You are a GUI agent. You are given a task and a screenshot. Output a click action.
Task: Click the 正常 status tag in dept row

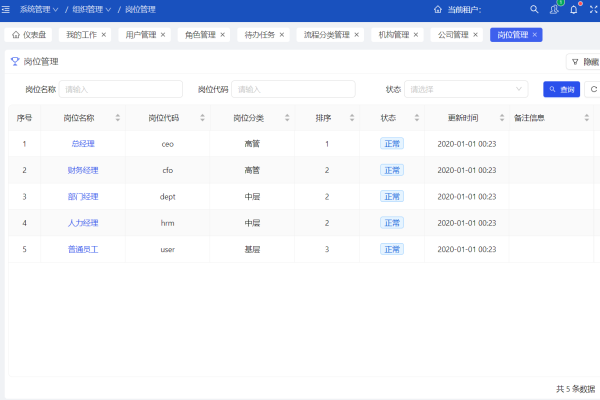point(392,197)
